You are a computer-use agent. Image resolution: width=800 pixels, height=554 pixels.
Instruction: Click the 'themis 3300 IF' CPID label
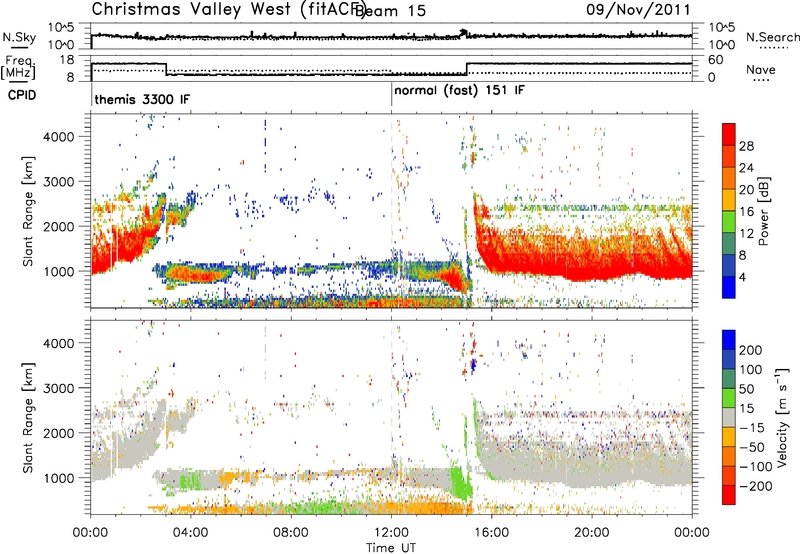(142, 99)
